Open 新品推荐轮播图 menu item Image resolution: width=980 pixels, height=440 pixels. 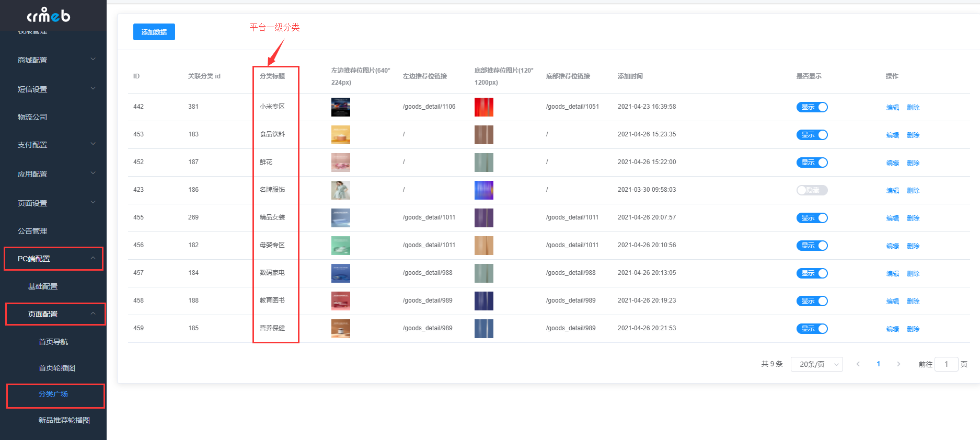[x=64, y=420]
